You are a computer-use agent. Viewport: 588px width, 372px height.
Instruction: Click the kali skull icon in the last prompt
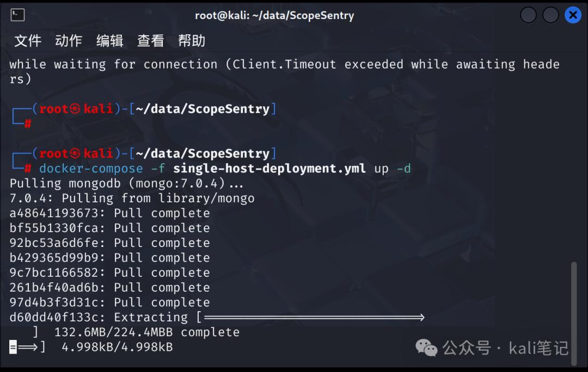[75, 153]
